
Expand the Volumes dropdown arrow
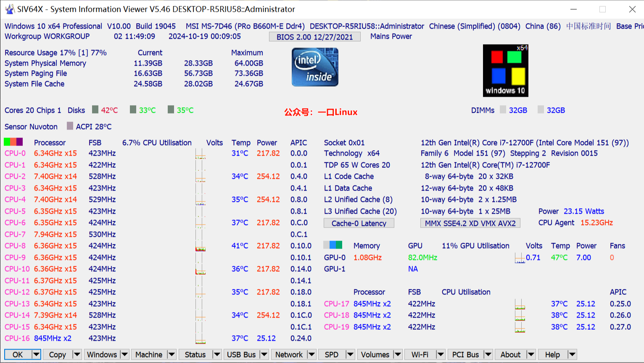coord(398,355)
